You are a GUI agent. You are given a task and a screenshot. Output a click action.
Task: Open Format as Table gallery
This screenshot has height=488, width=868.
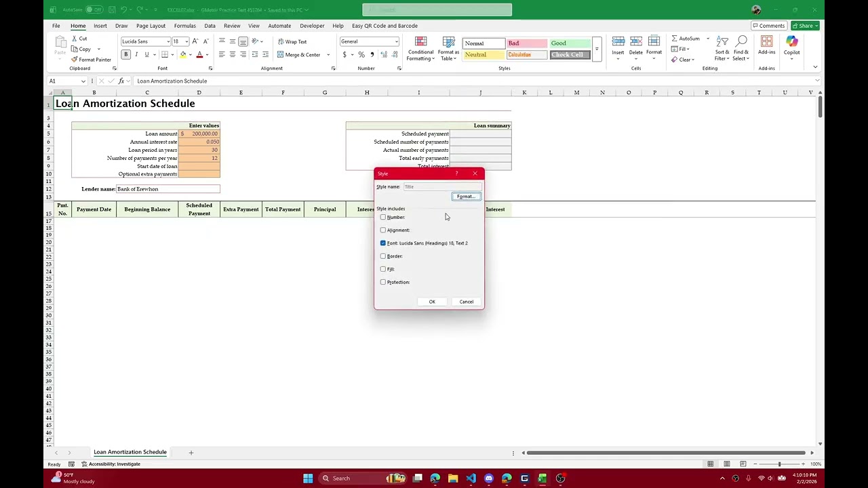(448, 49)
